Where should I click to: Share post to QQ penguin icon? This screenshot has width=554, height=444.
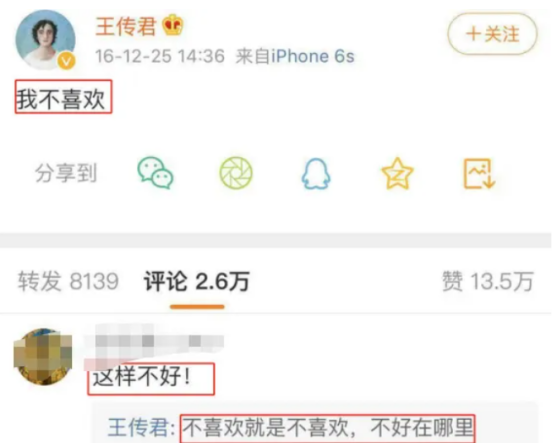[x=316, y=173]
